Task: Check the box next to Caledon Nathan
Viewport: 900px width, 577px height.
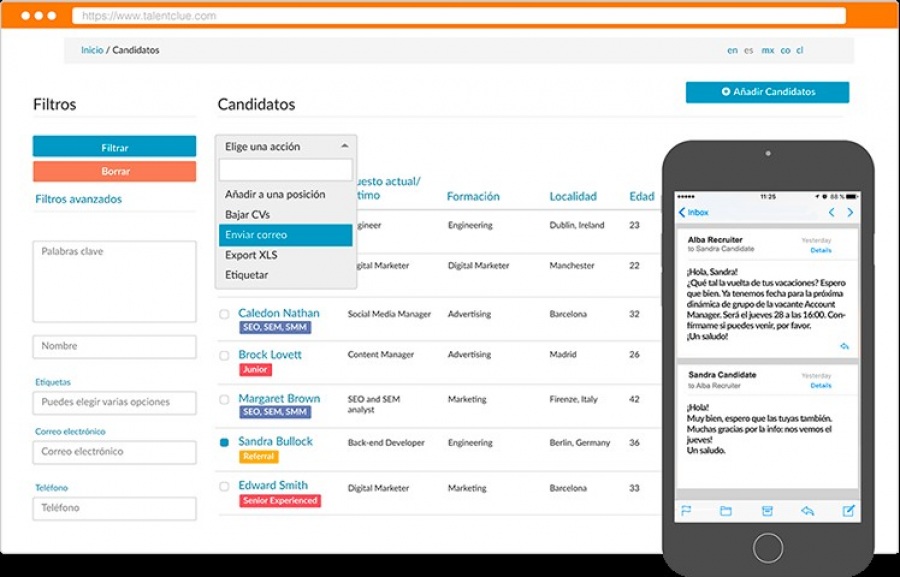Action: point(224,314)
